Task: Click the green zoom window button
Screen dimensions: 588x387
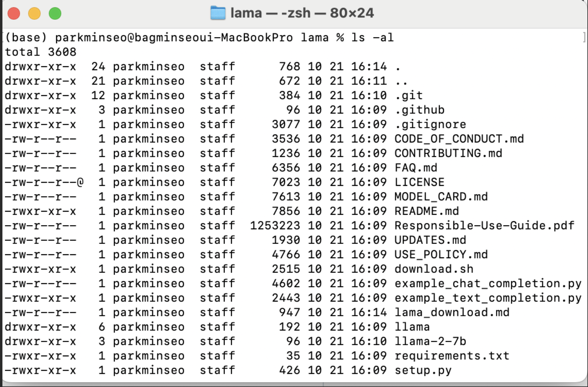Action: pos(55,13)
